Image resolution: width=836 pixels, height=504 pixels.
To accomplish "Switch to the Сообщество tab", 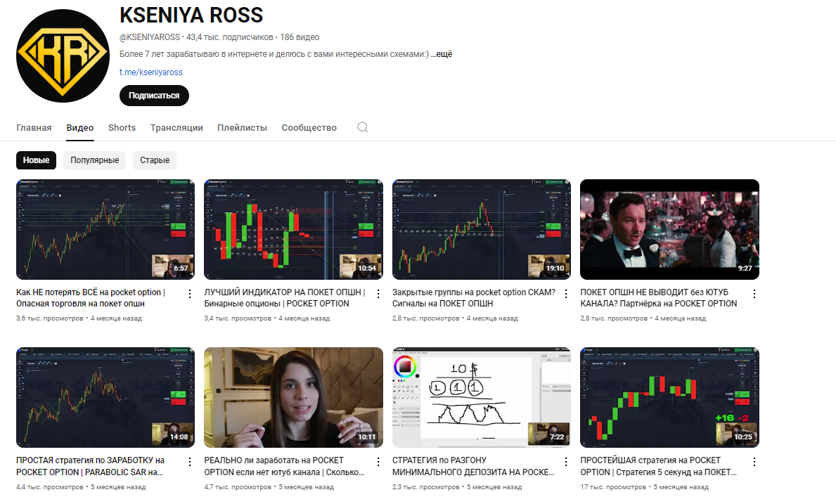I will tap(309, 128).
